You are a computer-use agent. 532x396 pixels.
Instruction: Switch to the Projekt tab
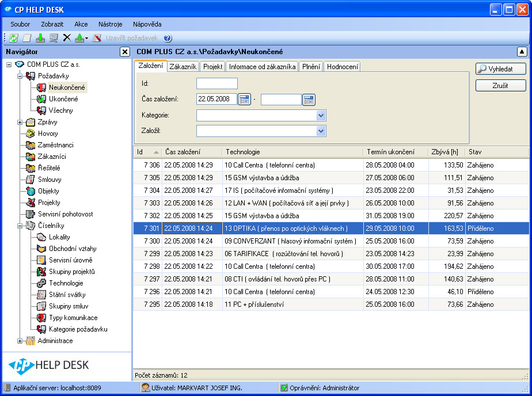point(212,67)
